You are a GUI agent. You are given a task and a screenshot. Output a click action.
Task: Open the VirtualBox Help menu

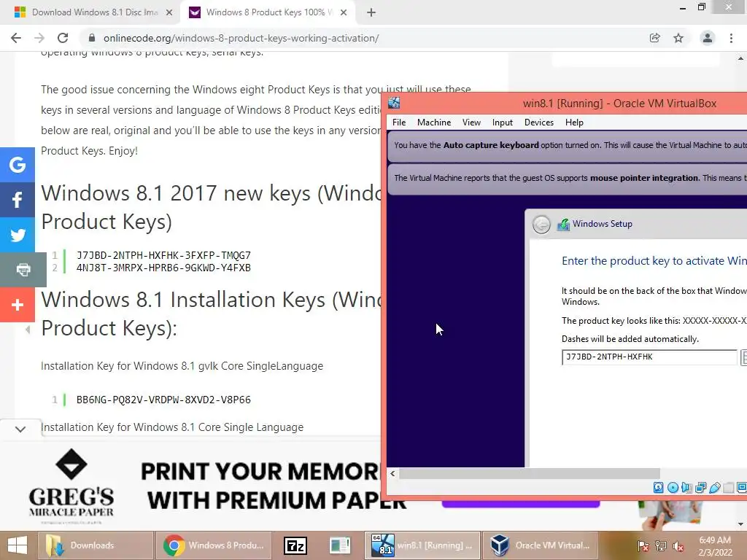click(574, 122)
